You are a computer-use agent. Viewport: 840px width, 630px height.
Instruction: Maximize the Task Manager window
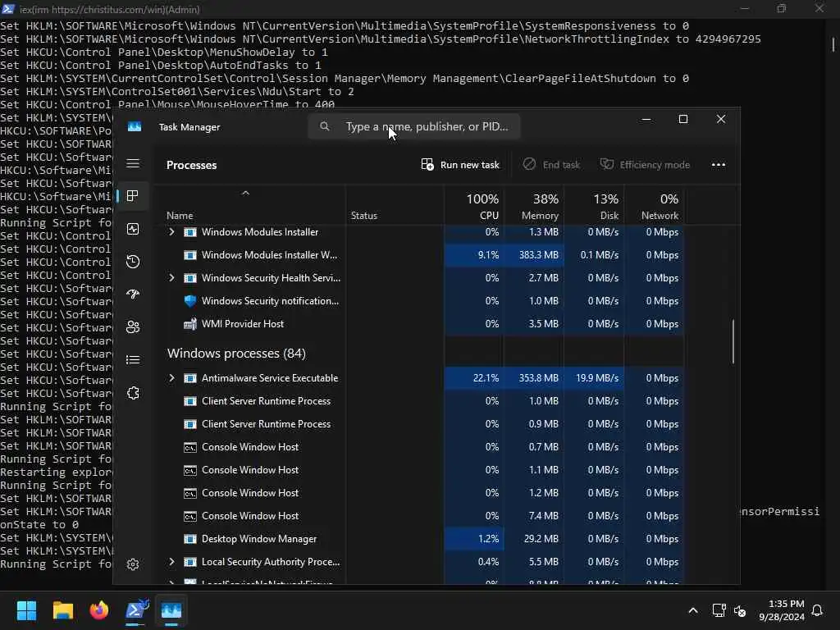click(683, 119)
